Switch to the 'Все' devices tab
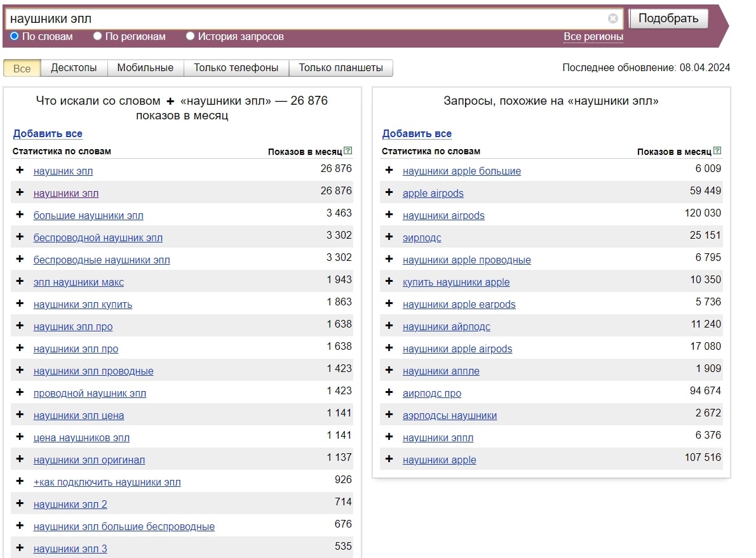This screenshot has width=756, height=558. [x=22, y=68]
